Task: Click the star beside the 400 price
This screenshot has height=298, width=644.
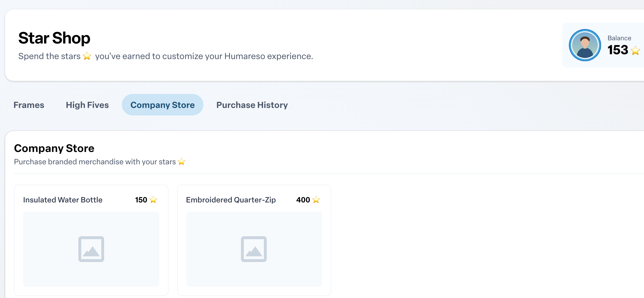Action: (316, 199)
